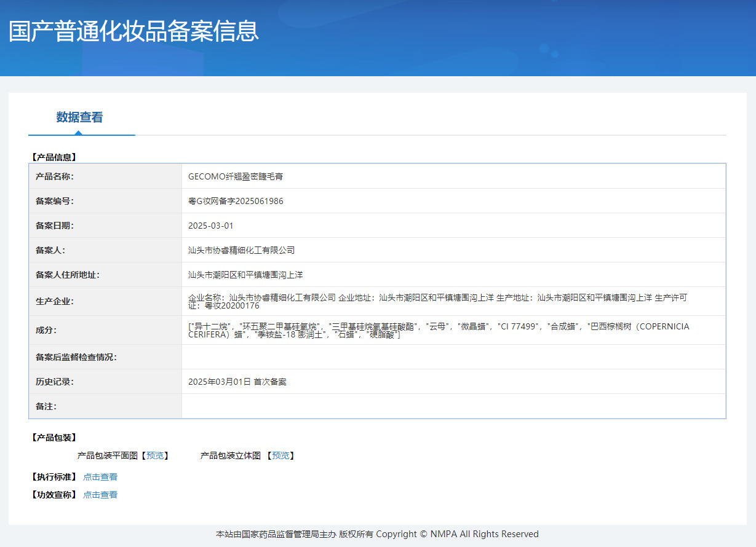Preview 产品包装平面图 via its 预览 link
Screen dimensions: 756x547
[x=155, y=455]
